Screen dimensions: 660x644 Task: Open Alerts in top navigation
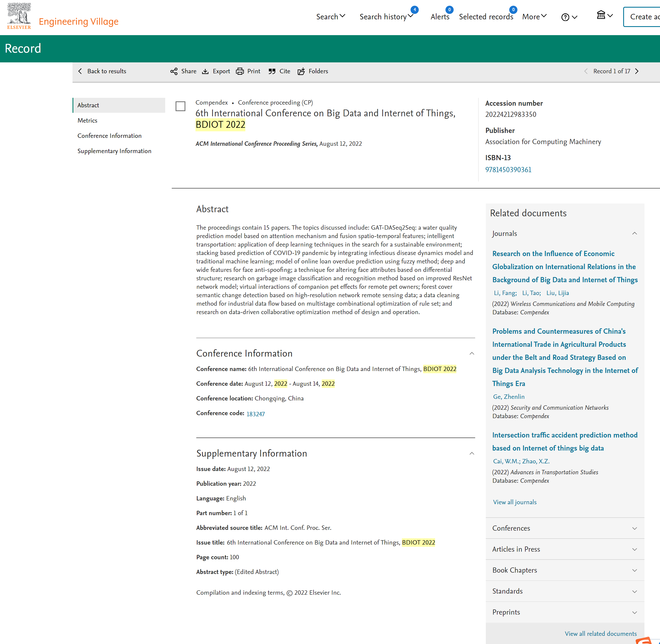[x=440, y=17]
